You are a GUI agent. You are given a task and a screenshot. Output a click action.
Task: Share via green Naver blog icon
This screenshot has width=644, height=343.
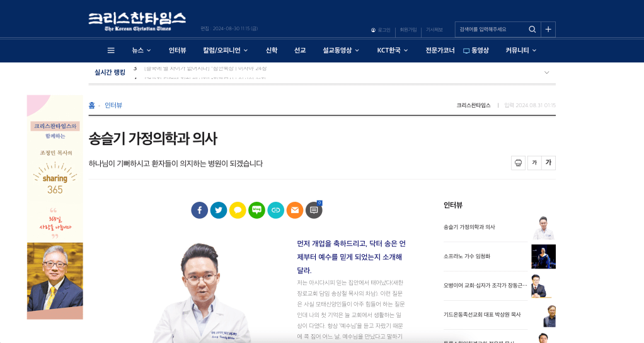point(256,211)
